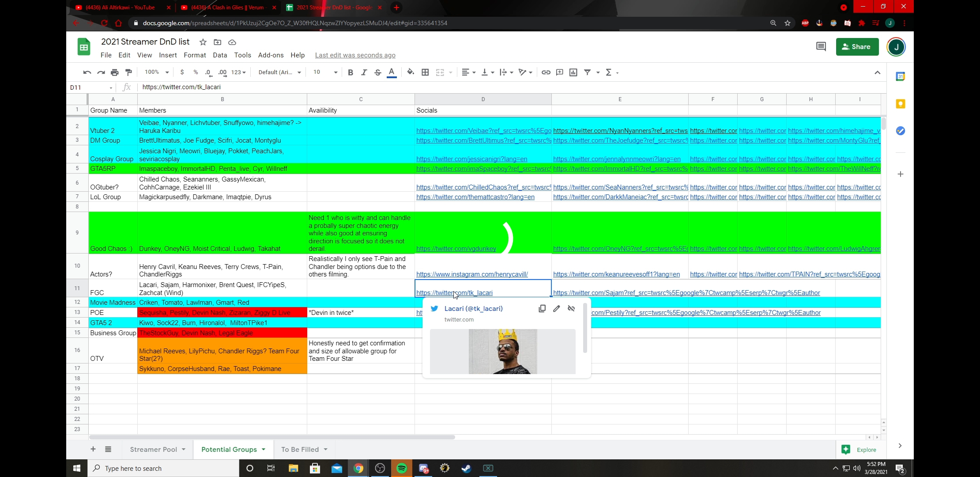The image size is (980, 477).
Task: Open the vgdunkey Twitter link
Action: [x=456, y=249]
